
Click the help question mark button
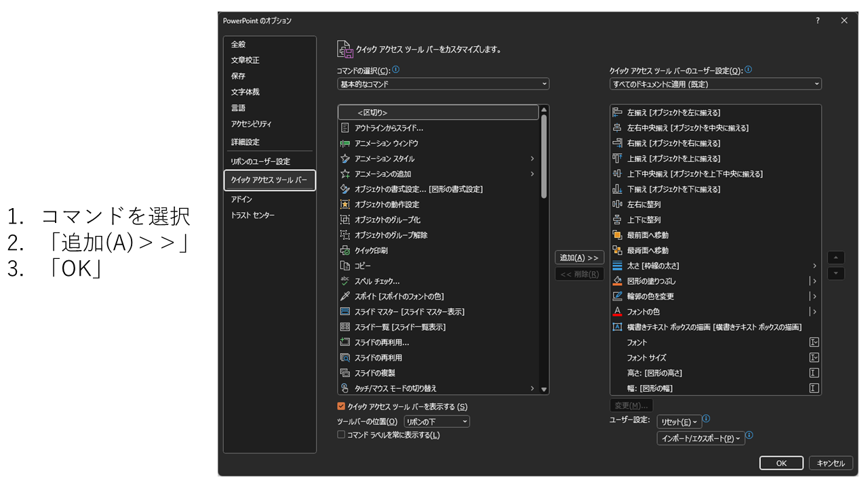tap(817, 20)
